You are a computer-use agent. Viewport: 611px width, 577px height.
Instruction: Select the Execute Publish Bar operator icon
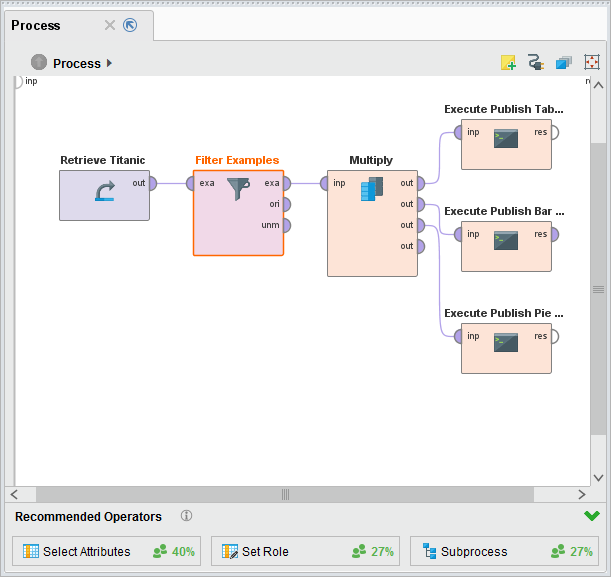[x=505, y=241]
